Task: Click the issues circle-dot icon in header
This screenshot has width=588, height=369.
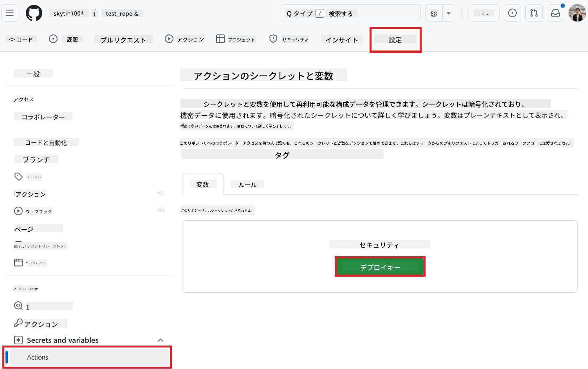Action: pos(512,13)
